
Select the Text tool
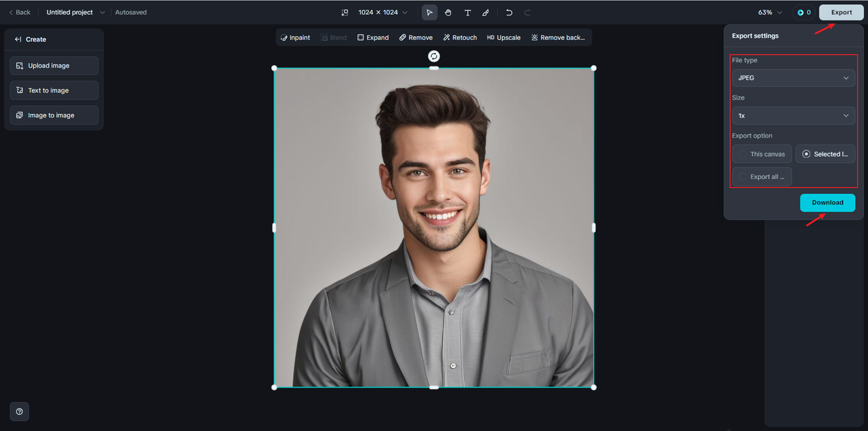click(467, 12)
